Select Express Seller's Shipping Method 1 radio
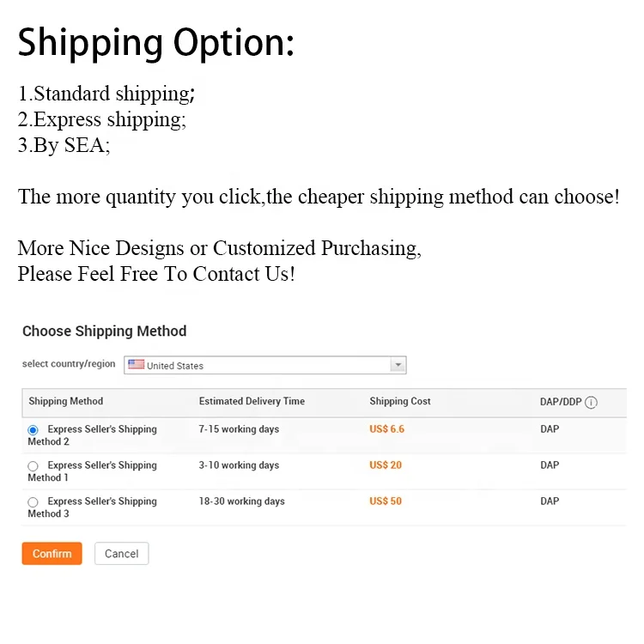 coord(33,466)
